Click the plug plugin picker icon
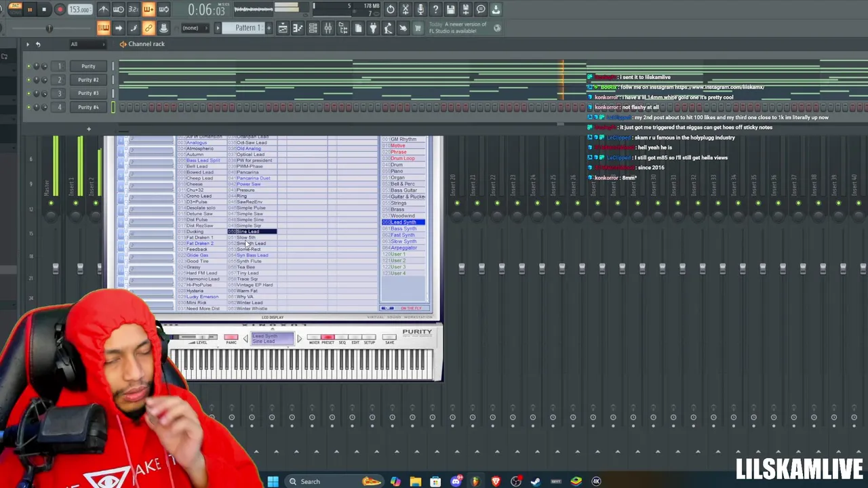The height and width of the screenshot is (488, 868). tap(373, 28)
